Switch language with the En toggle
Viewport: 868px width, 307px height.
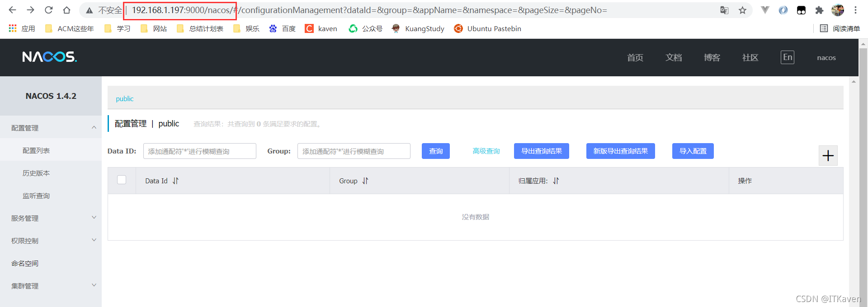pos(788,57)
